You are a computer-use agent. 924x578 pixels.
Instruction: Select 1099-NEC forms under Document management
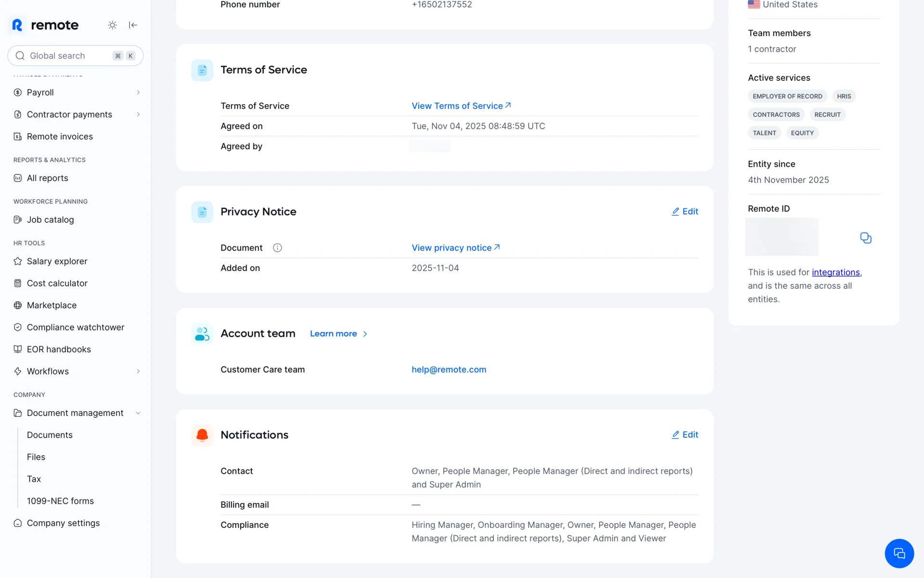pos(60,501)
